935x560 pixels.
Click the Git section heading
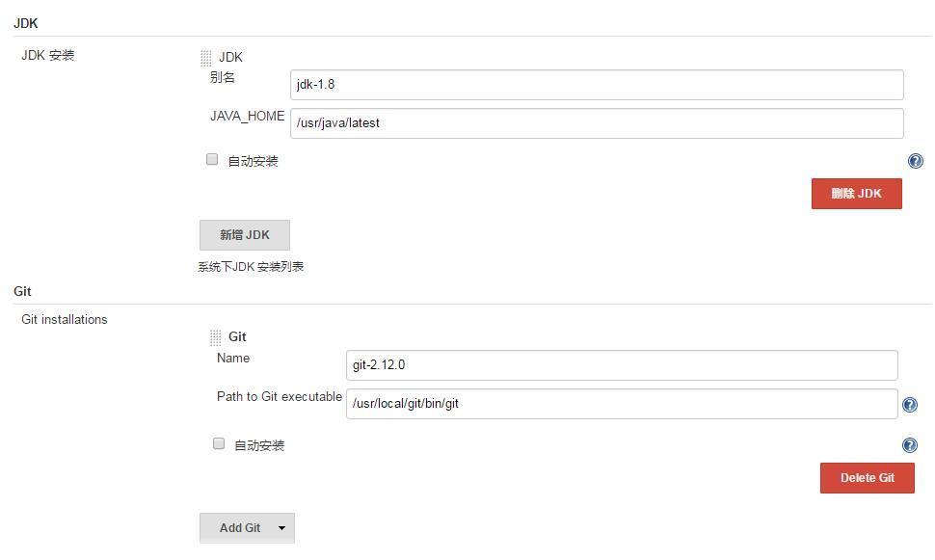point(22,291)
